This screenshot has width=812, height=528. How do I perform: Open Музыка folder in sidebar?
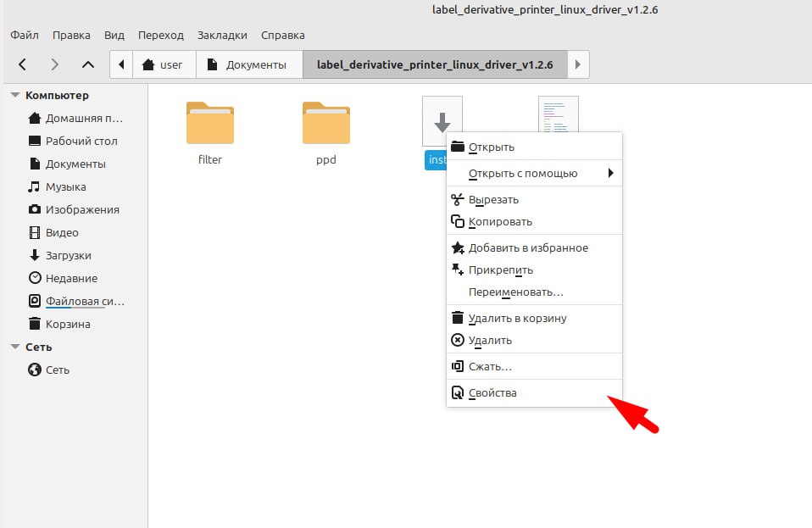tap(65, 186)
